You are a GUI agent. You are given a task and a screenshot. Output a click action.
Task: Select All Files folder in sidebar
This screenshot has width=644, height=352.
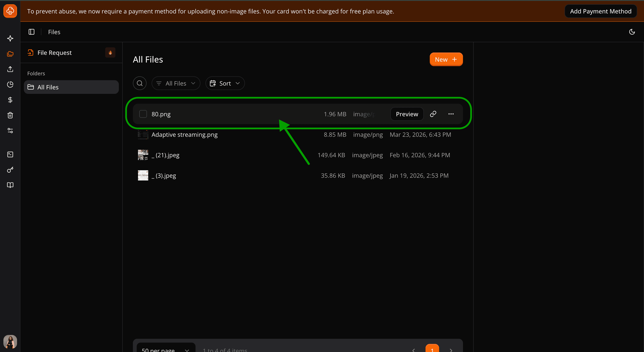tap(71, 87)
